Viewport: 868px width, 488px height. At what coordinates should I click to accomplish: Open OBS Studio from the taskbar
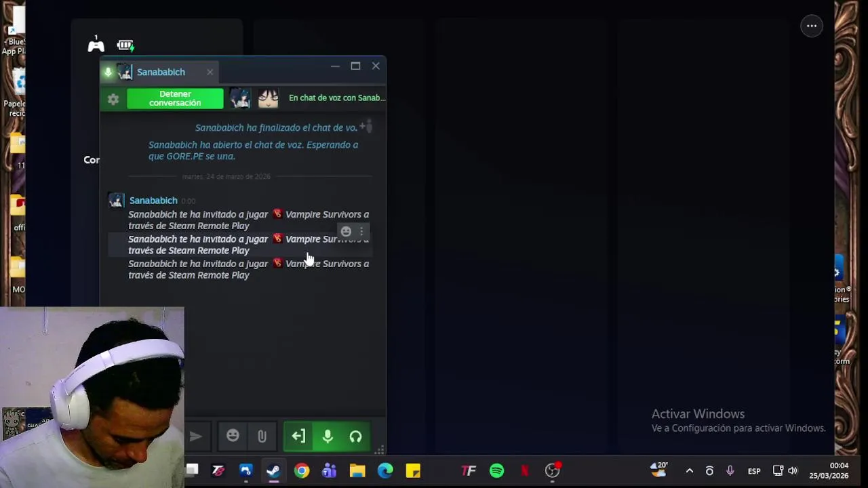553,470
